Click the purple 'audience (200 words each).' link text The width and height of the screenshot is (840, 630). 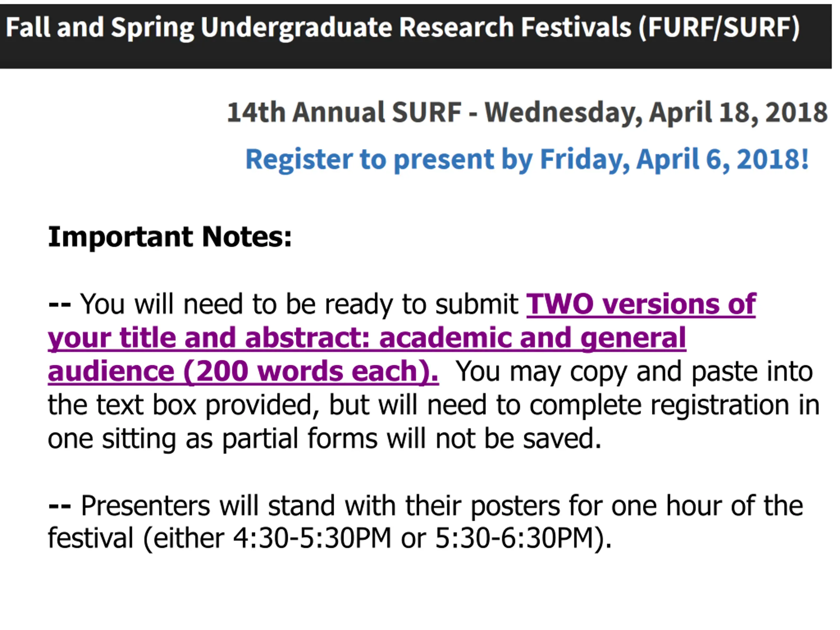point(243,371)
